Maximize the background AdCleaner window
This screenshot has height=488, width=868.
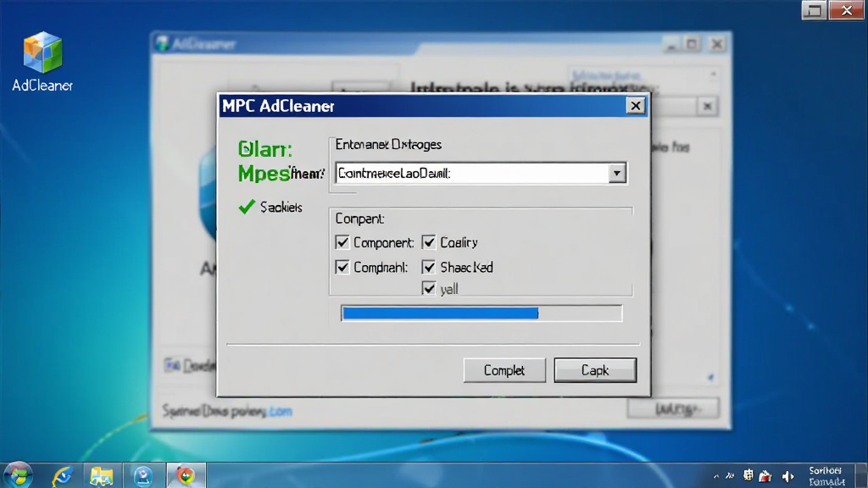pyautogui.click(x=692, y=44)
